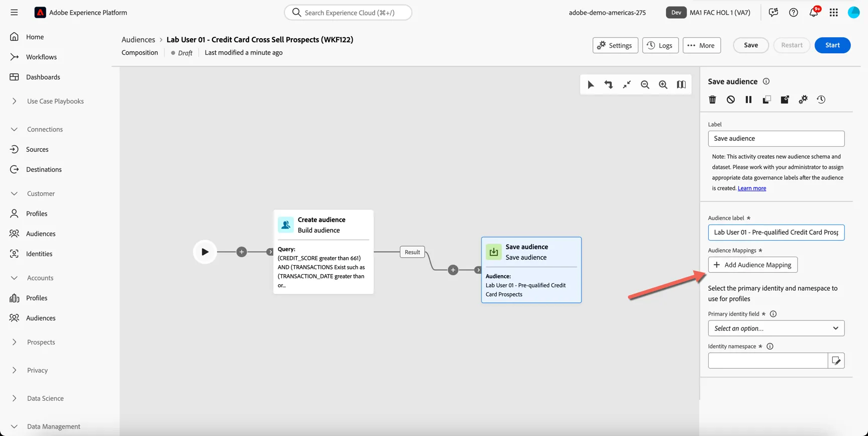
Task: Open composition Settings
Action: tap(615, 45)
